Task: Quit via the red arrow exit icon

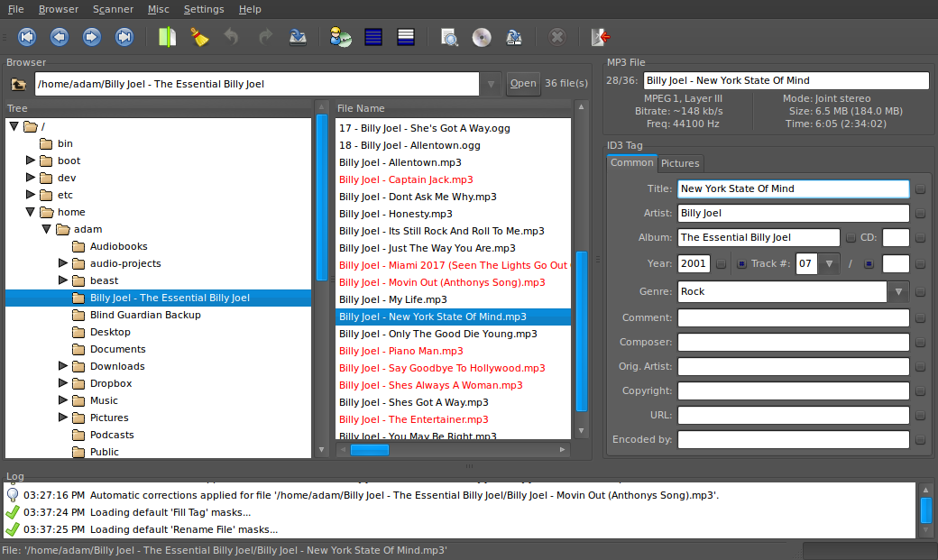Action: coord(600,37)
